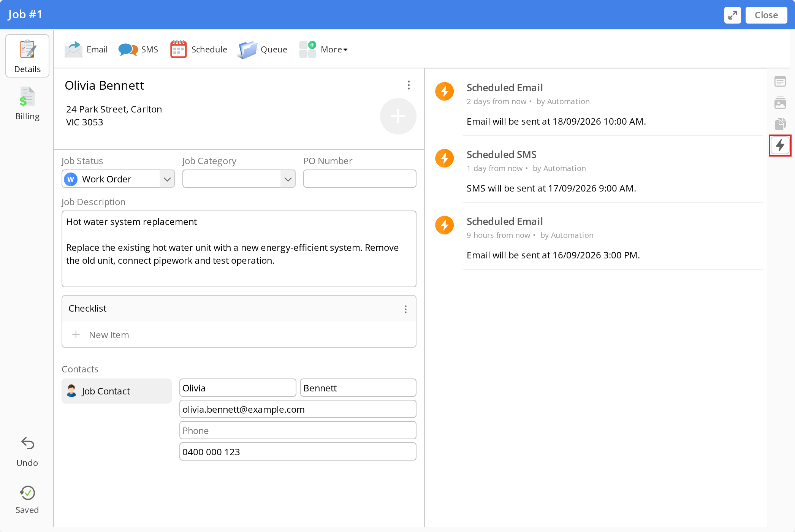Open the photos panel icon

(780, 103)
